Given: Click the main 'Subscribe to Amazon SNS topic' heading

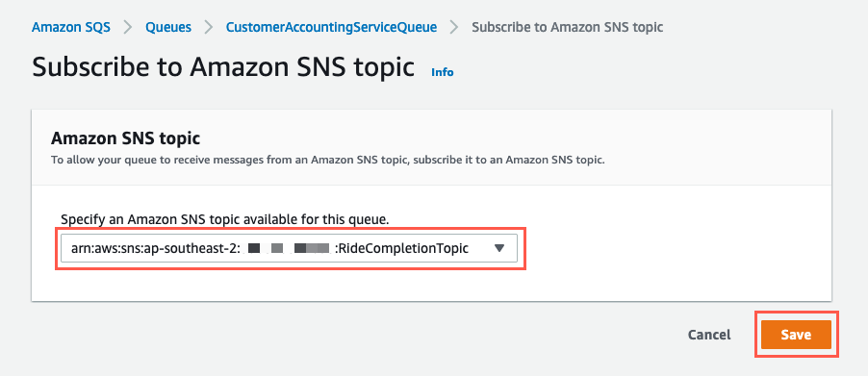Looking at the screenshot, I should 223,67.
